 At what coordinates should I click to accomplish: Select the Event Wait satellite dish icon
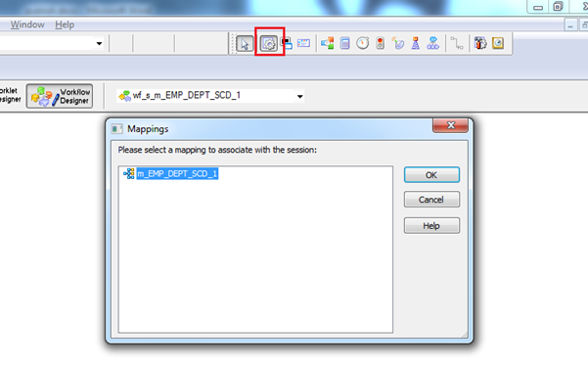(398, 43)
